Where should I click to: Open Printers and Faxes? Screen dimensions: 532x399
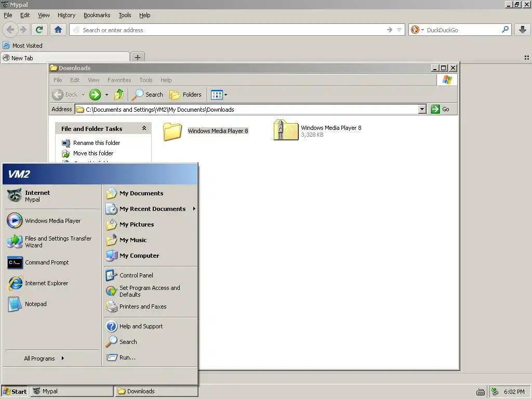[x=150, y=307]
